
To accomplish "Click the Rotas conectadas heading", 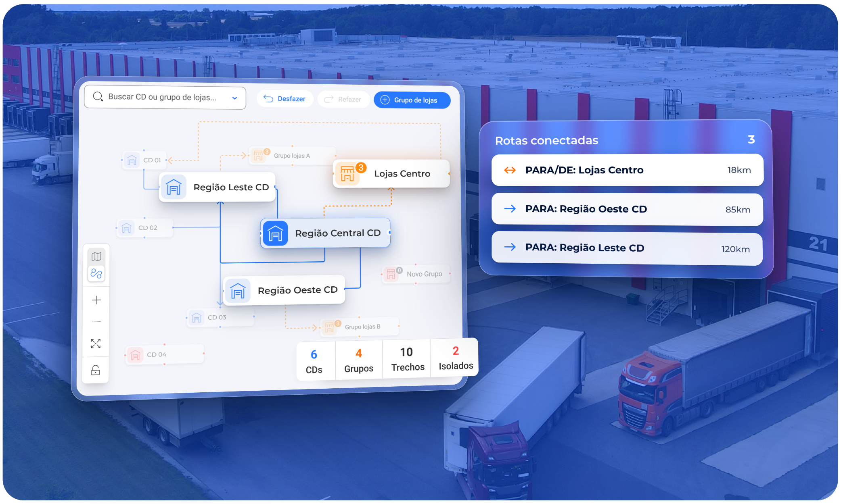I will point(546,140).
